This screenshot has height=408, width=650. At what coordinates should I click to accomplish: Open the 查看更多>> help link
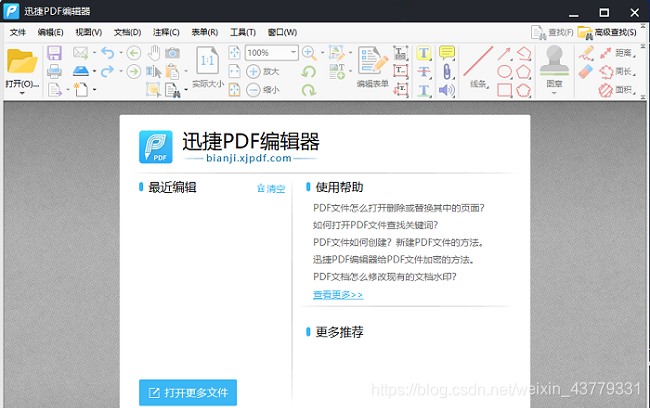[x=338, y=294]
